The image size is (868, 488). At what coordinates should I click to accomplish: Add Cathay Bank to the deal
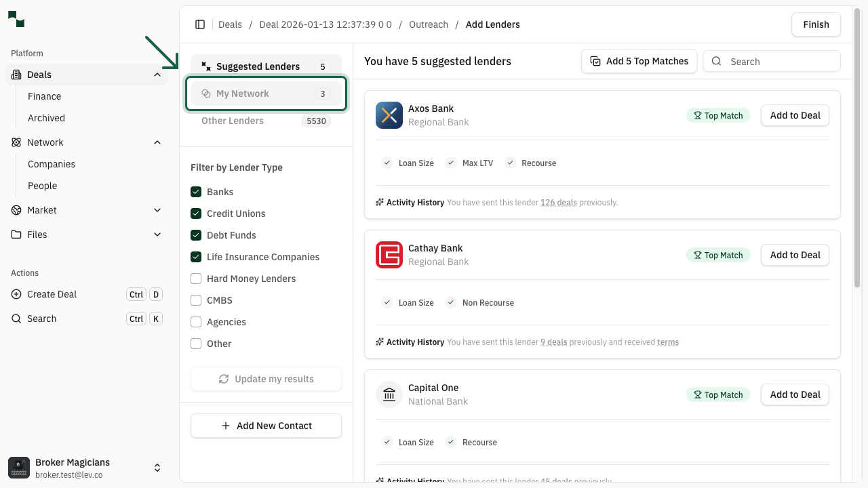[x=795, y=255]
